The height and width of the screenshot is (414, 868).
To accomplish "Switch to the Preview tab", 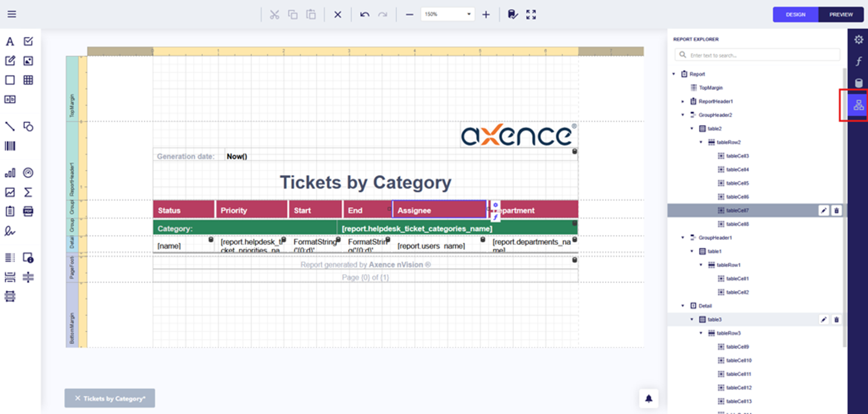I will click(x=840, y=15).
